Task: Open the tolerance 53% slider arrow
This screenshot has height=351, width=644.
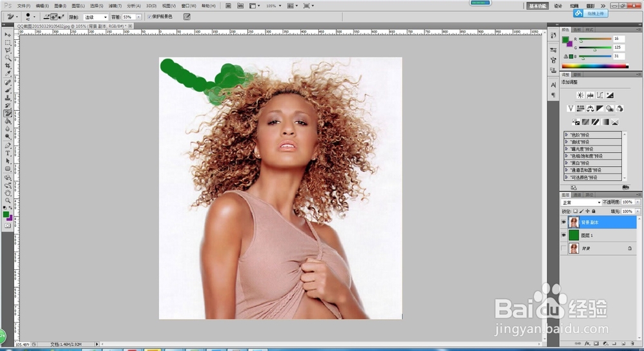Action: point(138,17)
